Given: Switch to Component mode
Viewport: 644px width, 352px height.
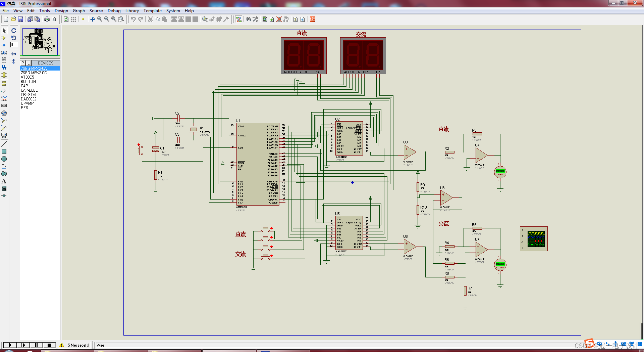Looking at the screenshot, I should pyautogui.click(x=4, y=38).
